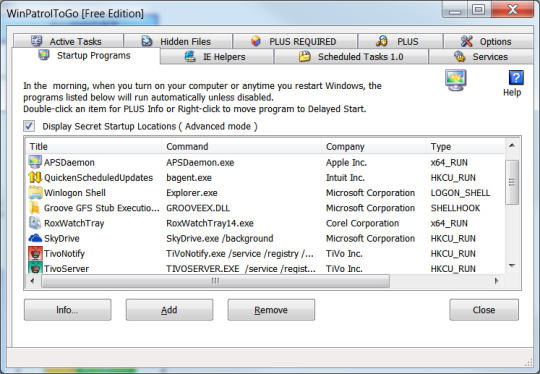Click the SHELLHOOK type cell
540x374 pixels.
point(455,208)
